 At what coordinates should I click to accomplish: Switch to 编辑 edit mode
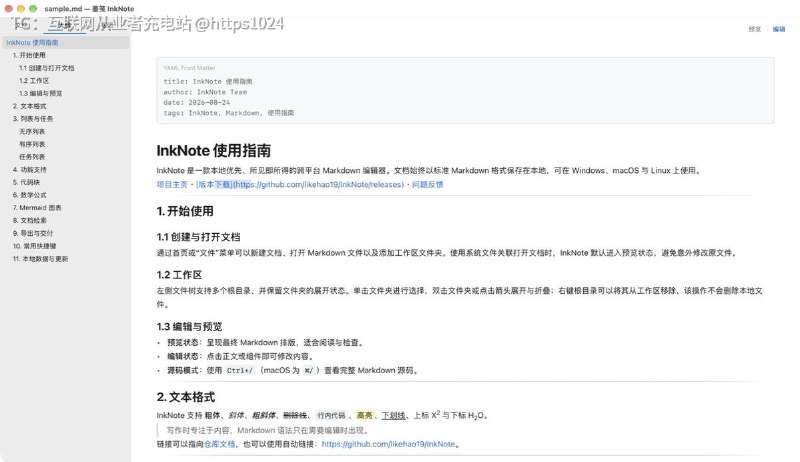[779, 29]
